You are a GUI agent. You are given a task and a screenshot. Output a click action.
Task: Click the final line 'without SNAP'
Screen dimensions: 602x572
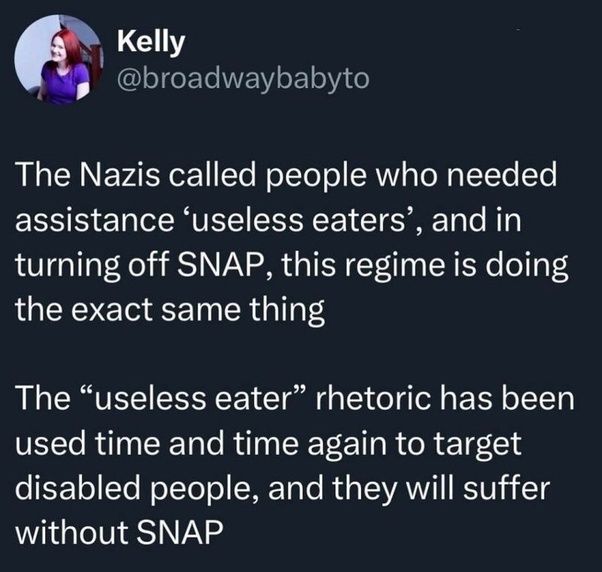(x=119, y=533)
